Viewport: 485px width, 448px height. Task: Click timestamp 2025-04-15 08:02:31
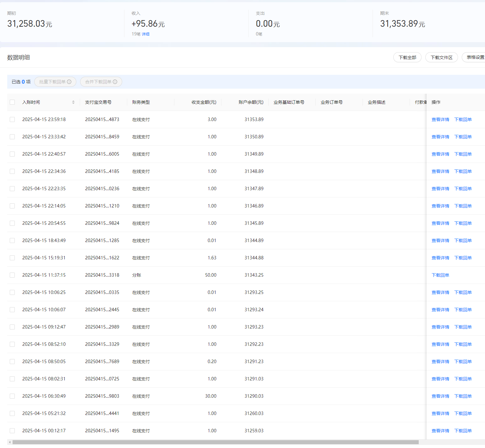coord(44,379)
